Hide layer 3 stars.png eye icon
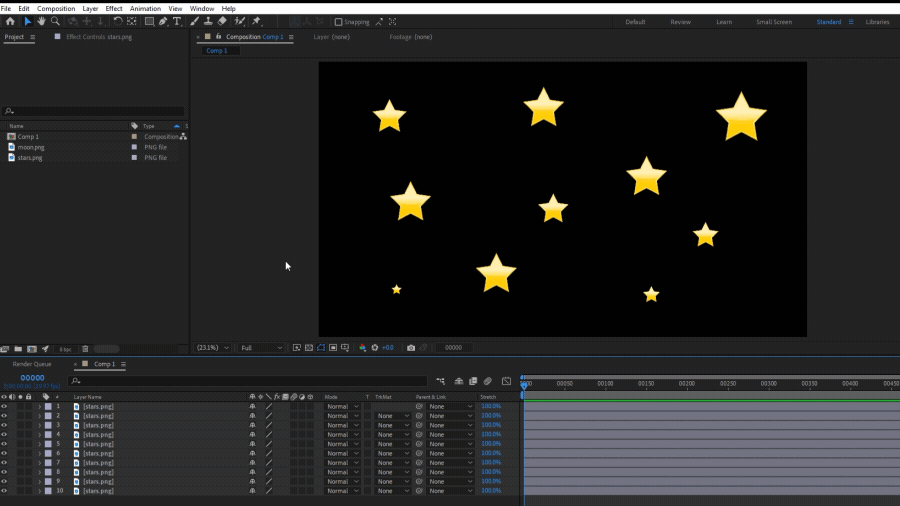 [4, 425]
